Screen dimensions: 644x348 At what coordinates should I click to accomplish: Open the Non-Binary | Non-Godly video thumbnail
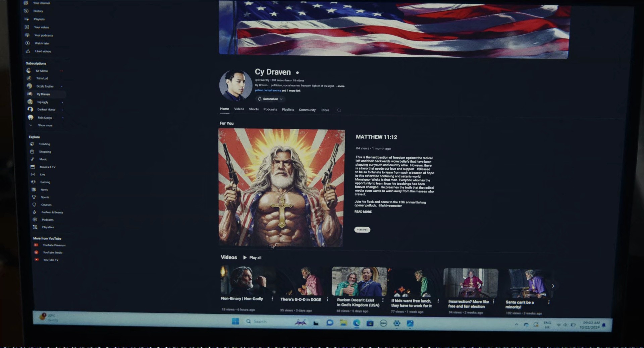(x=248, y=280)
